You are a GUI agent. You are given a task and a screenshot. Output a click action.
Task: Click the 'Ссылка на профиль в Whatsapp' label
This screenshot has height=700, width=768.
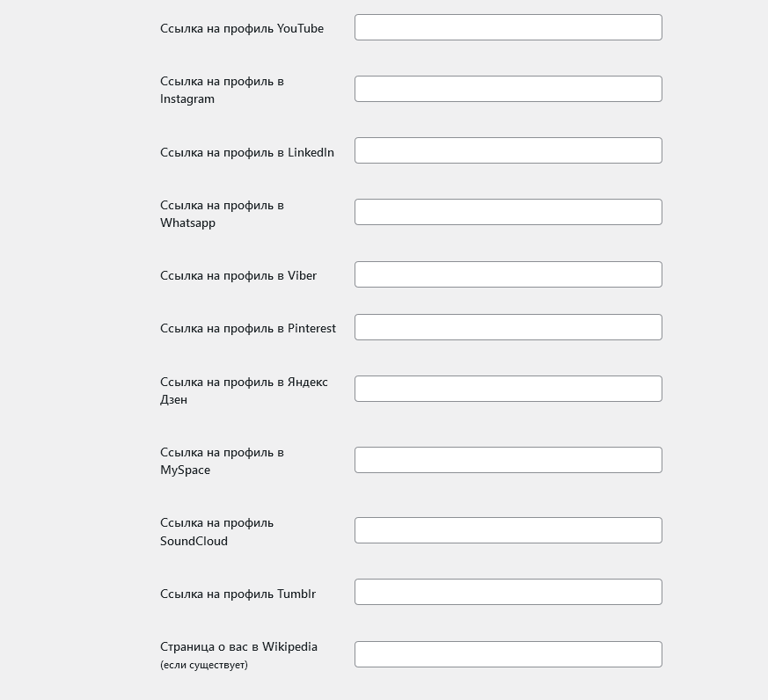(222, 214)
